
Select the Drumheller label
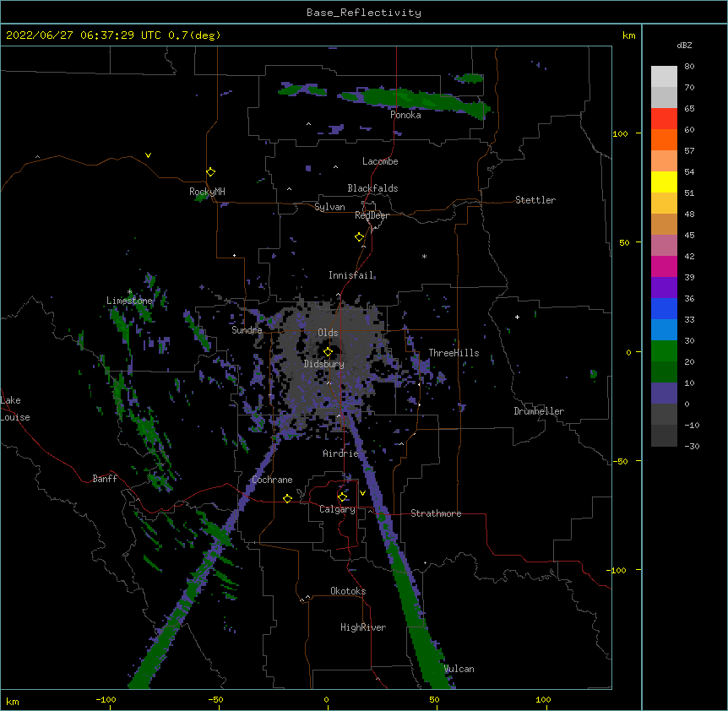click(x=539, y=411)
